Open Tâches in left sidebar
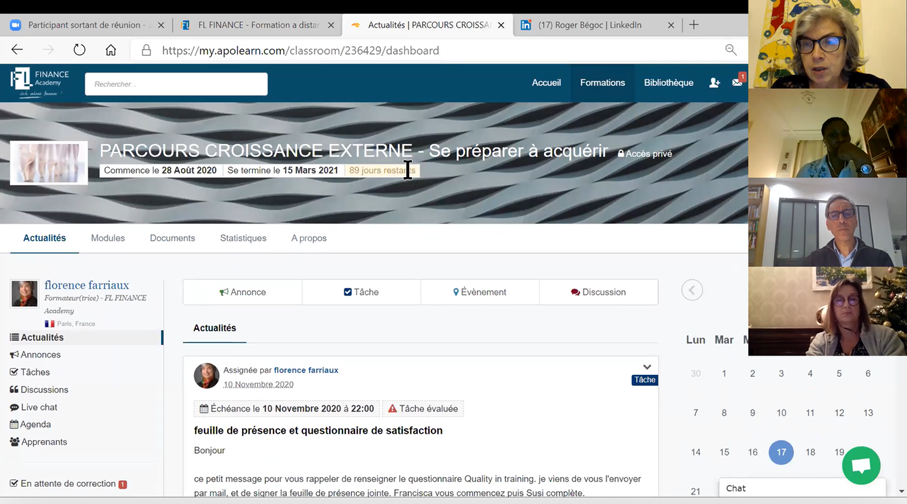This screenshot has width=907, height=504. click(x=30, y=372)
